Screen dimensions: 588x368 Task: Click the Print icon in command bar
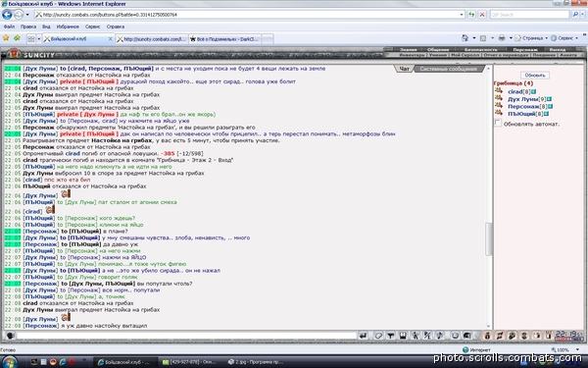[x=502, y=38]
